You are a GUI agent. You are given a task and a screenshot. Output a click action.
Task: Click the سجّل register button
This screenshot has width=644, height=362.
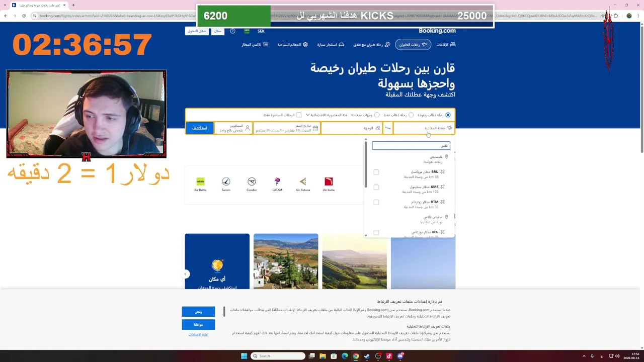[218, 31]
